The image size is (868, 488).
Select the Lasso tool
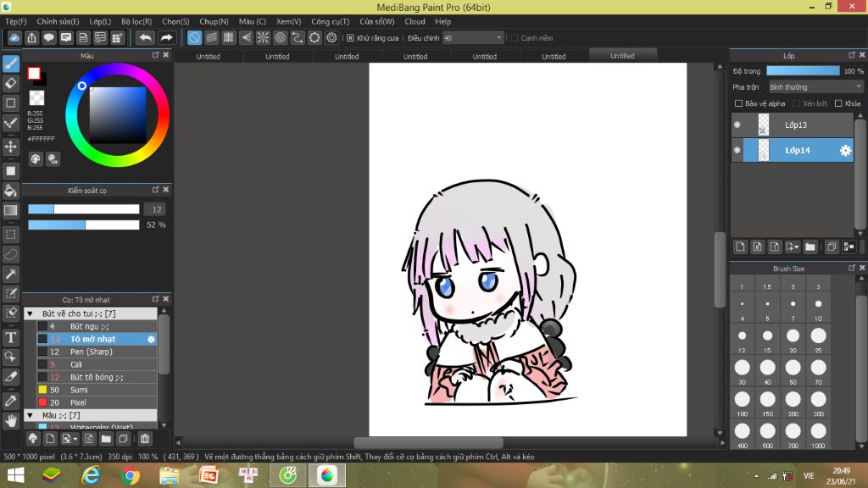11,254
